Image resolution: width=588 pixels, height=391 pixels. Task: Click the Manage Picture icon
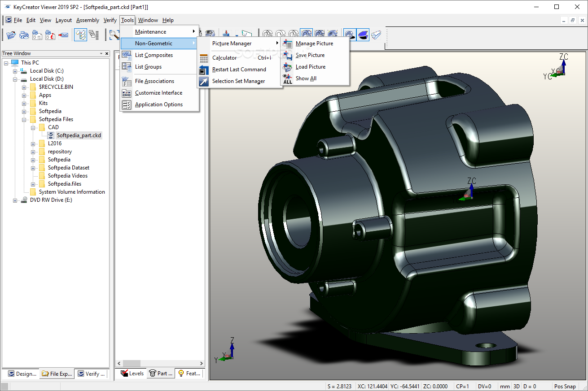[288, 43]
